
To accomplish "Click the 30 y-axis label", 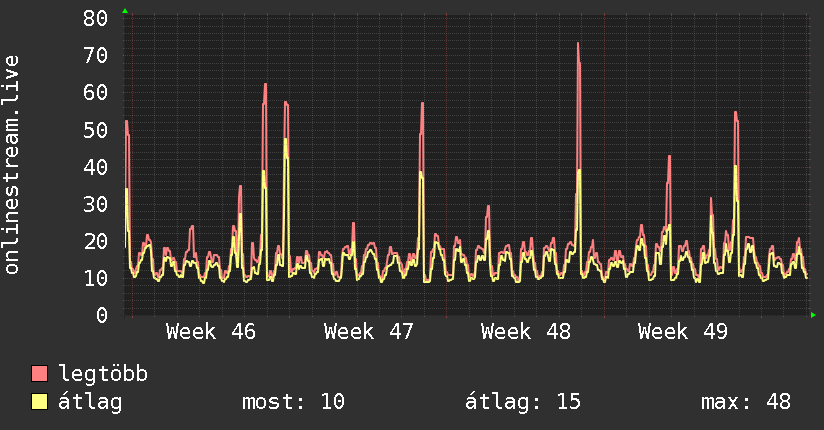I will (95, 204).
